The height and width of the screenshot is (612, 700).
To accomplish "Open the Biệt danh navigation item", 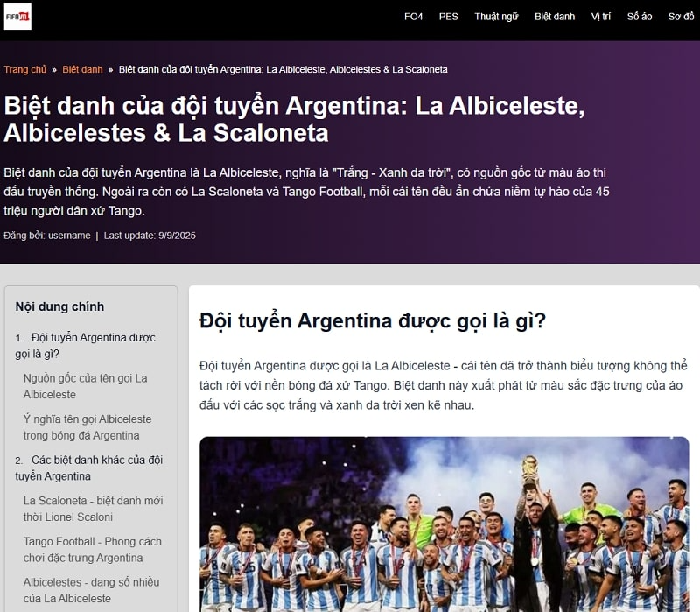I will [x=555, y=17].
